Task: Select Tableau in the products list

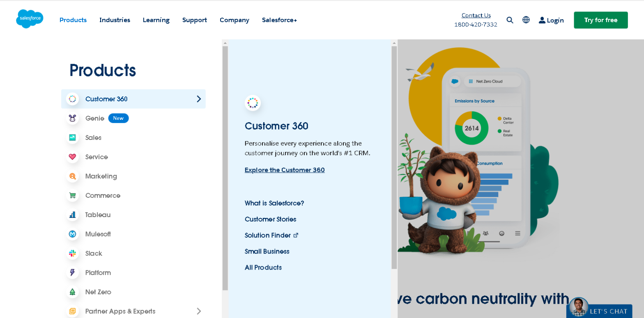Action: pos(98,215)
